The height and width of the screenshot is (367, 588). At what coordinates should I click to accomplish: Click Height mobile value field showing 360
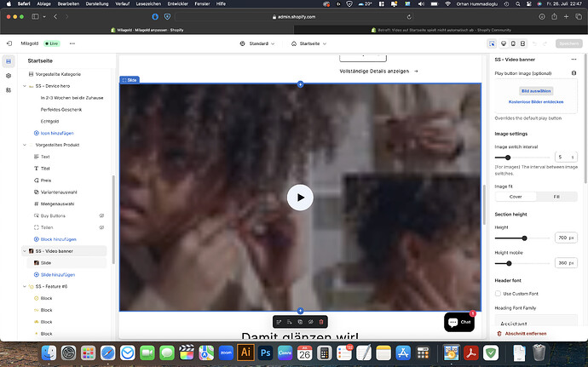[566, 263]
